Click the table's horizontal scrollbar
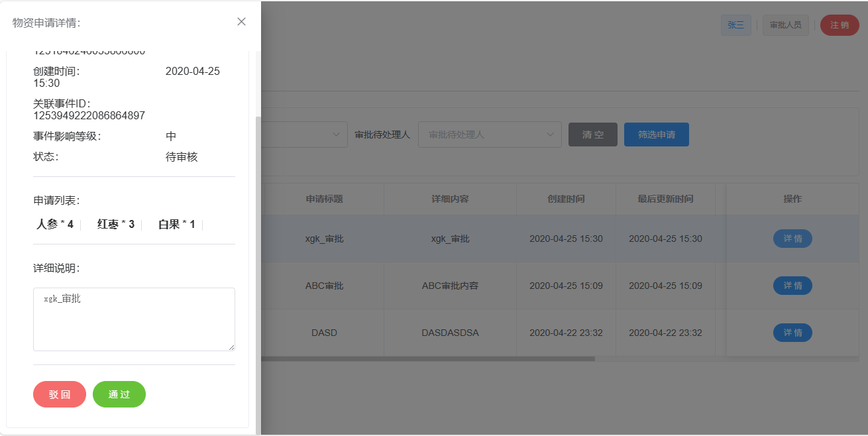 point(431,357)
